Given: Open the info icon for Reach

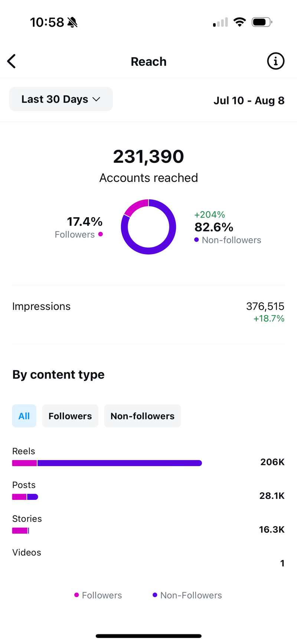Looking at the screenshot, I should (275, 61).
